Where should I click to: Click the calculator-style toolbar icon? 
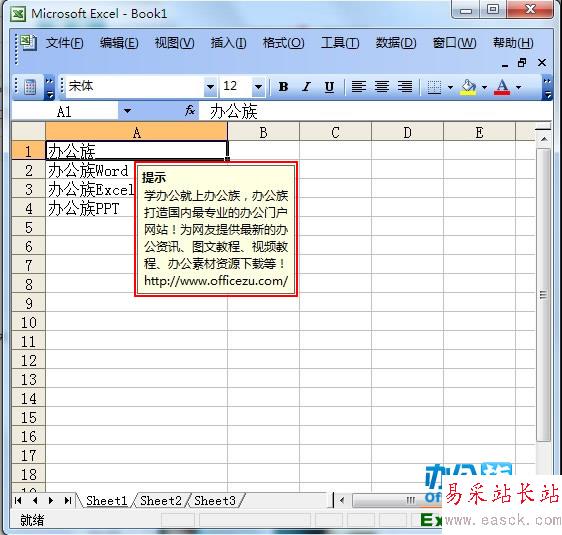click(x=30, y=87)
